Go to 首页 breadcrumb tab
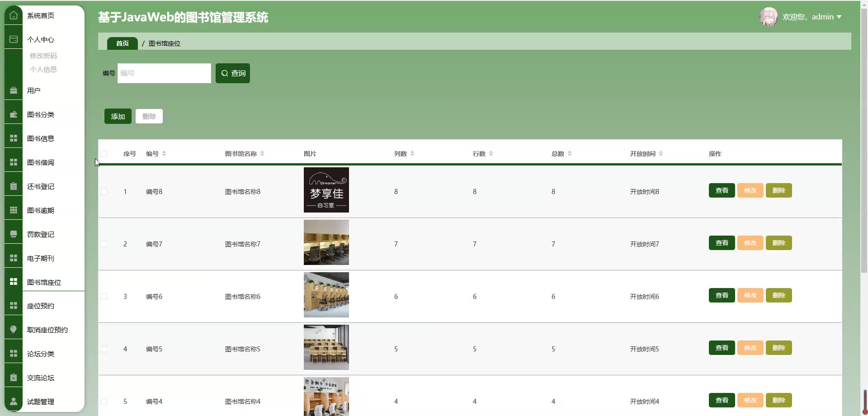 coord(122,43)
